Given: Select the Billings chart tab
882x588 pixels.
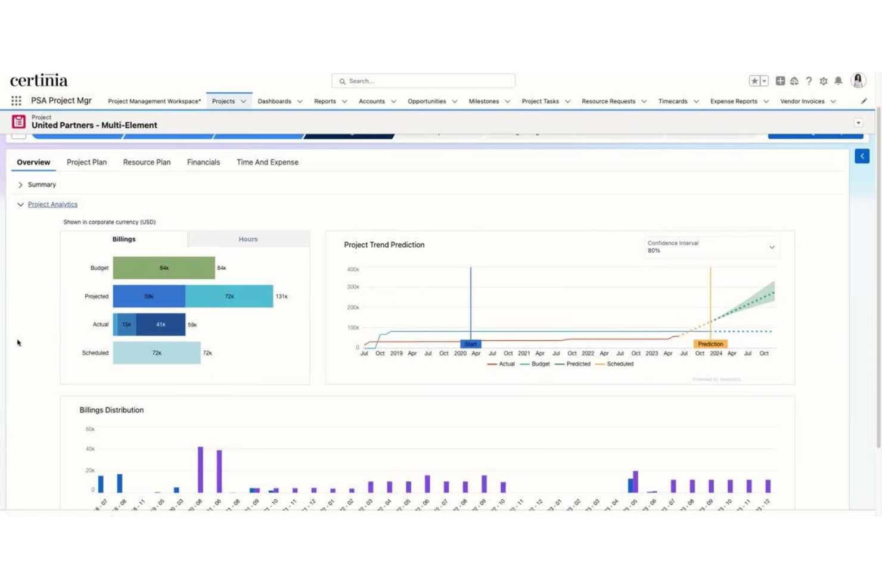Looking at the screenshot, I should [x=124, y=239].
